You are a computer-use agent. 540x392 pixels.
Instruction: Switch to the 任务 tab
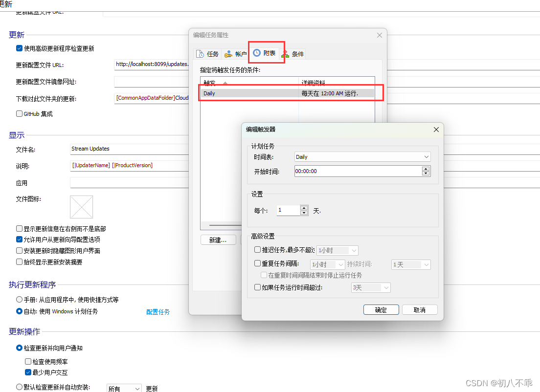pyautogui.click(x=212, y=54)
